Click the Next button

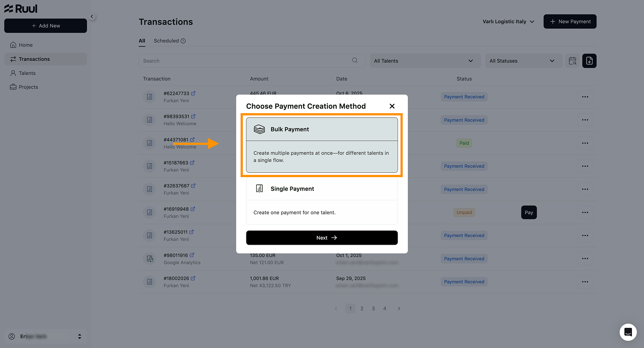[322, 238]
